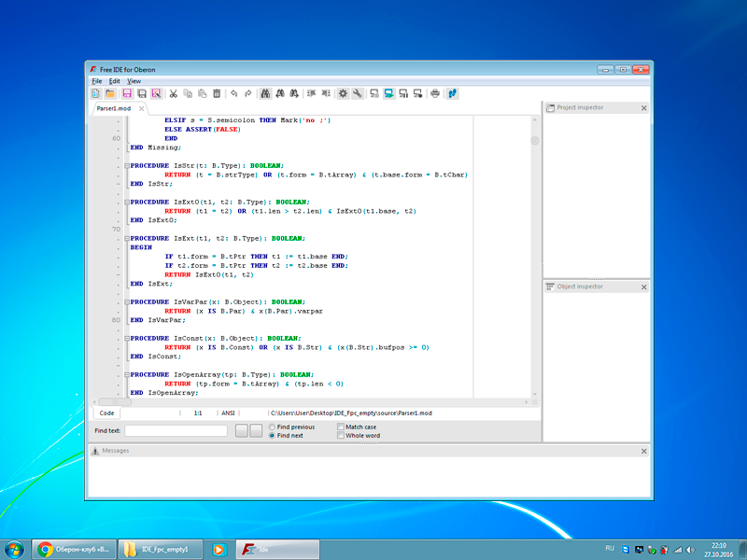Open the View menu
The image size is (747, 560).
pos(134,81)
